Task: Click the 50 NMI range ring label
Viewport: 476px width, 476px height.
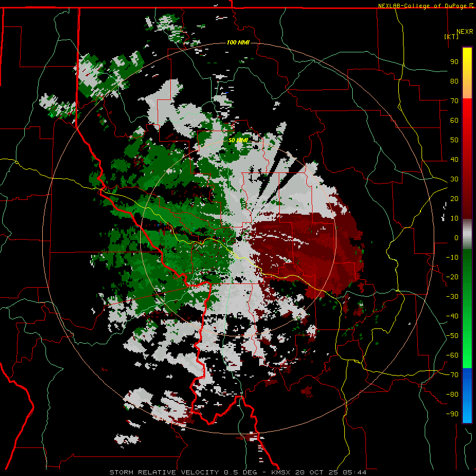Action: 238,140
